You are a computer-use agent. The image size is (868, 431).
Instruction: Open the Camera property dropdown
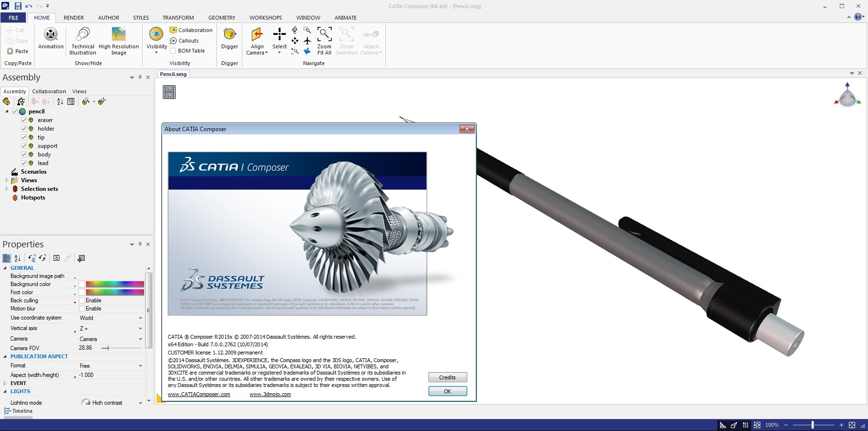[140, 339]
